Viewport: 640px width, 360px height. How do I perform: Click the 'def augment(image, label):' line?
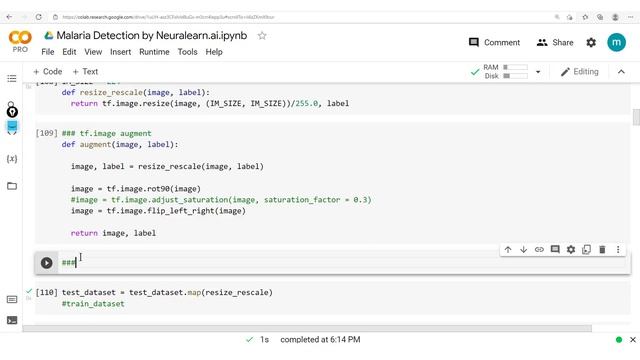[x=120, y=144]
